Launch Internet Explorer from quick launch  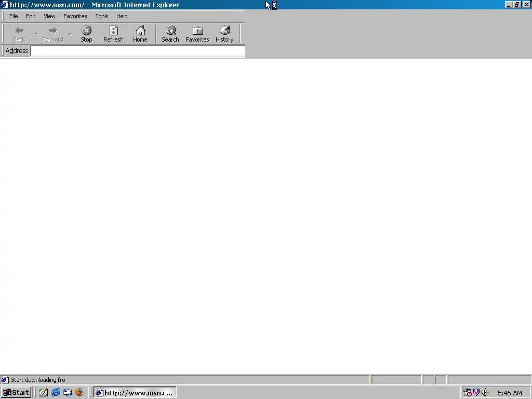click(56, 393)
